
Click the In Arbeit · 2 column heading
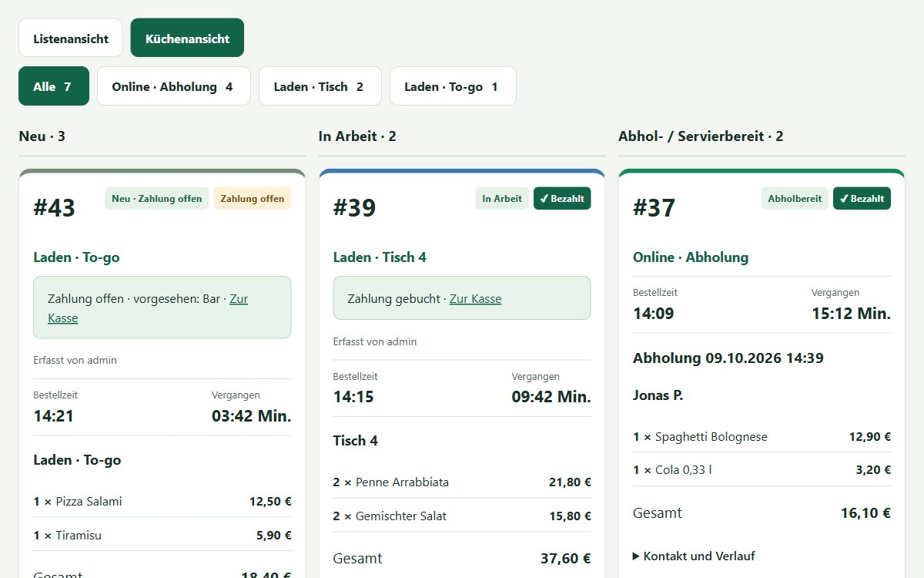click(x=357, y=136)
